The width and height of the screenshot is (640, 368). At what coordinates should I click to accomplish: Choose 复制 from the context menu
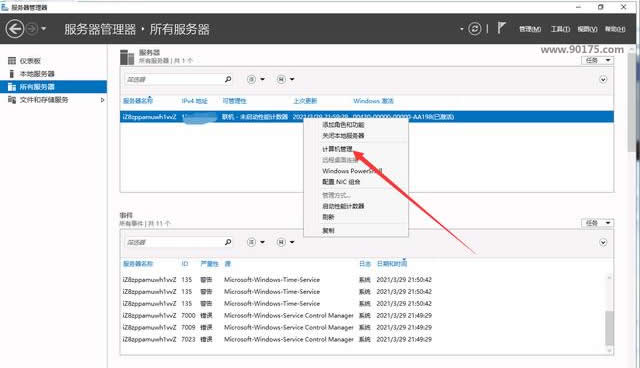click(328, 231)
